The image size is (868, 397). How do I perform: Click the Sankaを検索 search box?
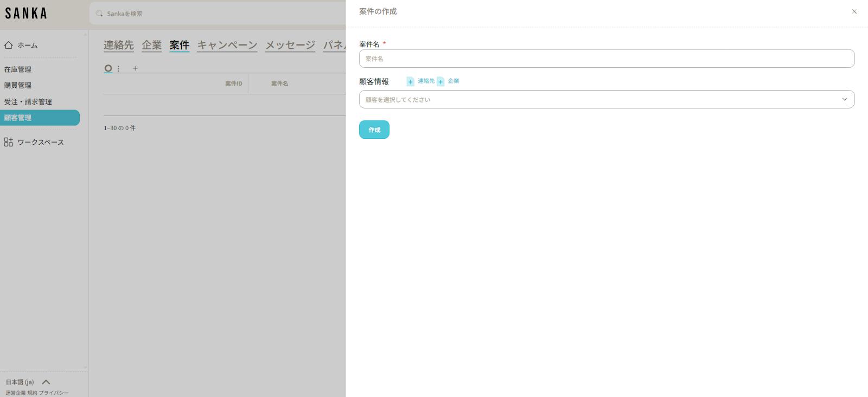pyautogui.click(x=217, y=14)
